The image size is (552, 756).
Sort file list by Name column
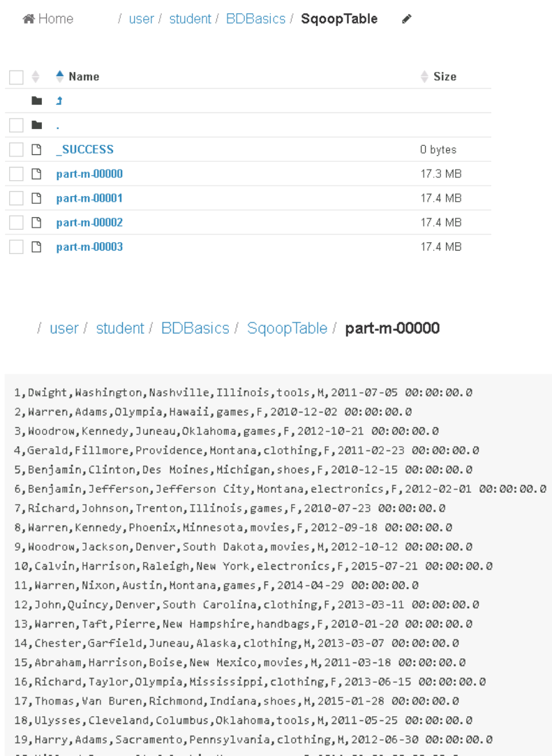pyautogui.click(x=84, y=77)
